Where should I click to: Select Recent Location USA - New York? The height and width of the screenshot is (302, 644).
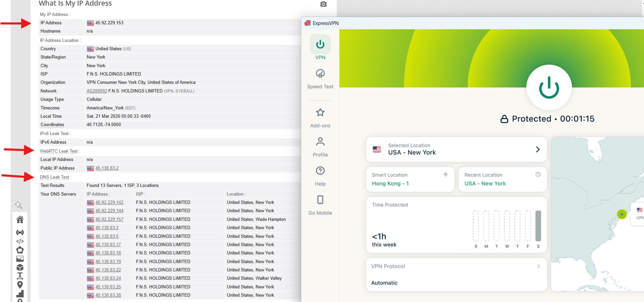[x=503, y=179]
